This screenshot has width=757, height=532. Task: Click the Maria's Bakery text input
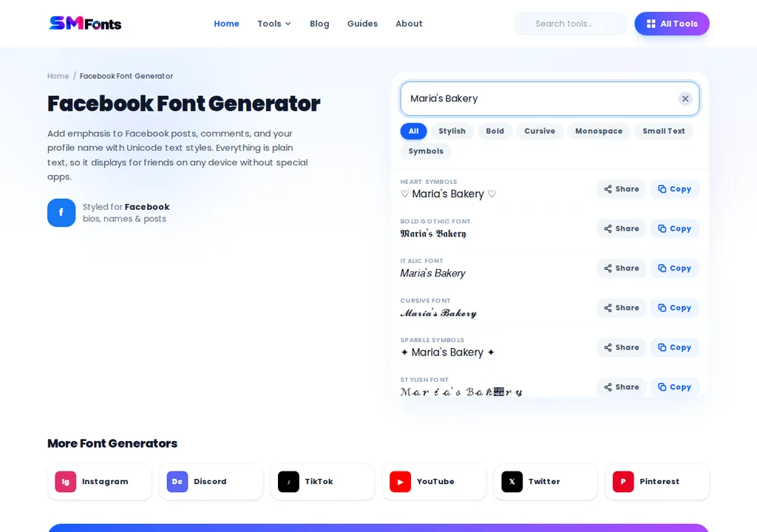pyautogui.click(x=549, y=98)
